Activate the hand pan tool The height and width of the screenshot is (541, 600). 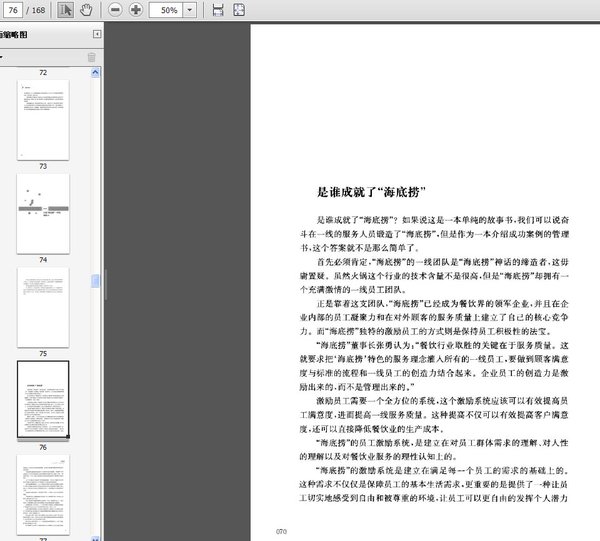(x=86, y=10)
